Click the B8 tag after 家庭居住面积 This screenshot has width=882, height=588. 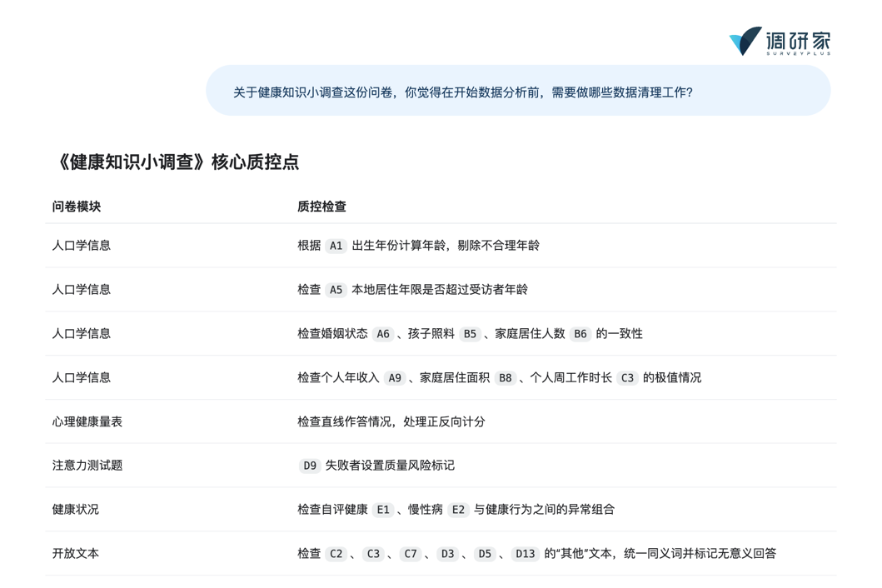[505, 377]
